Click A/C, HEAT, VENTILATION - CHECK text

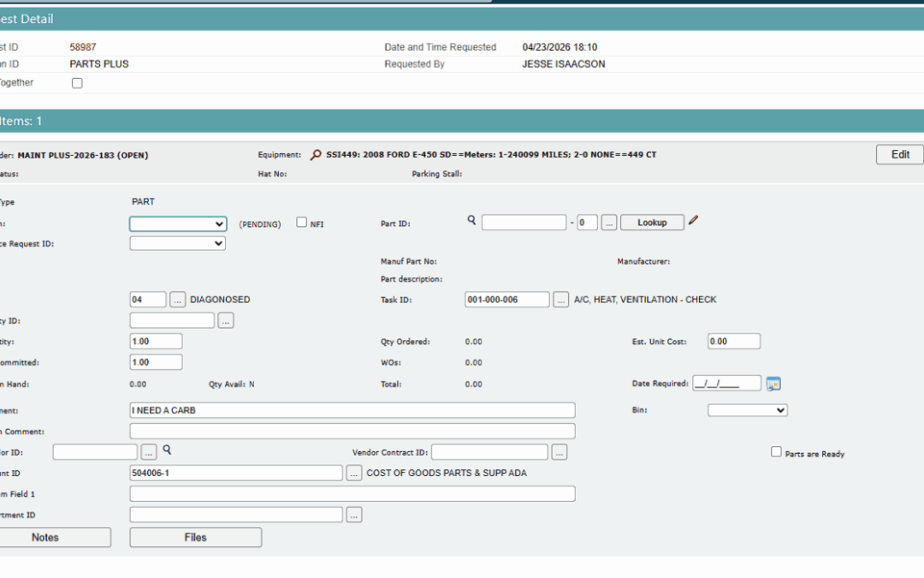coord(645,300)
